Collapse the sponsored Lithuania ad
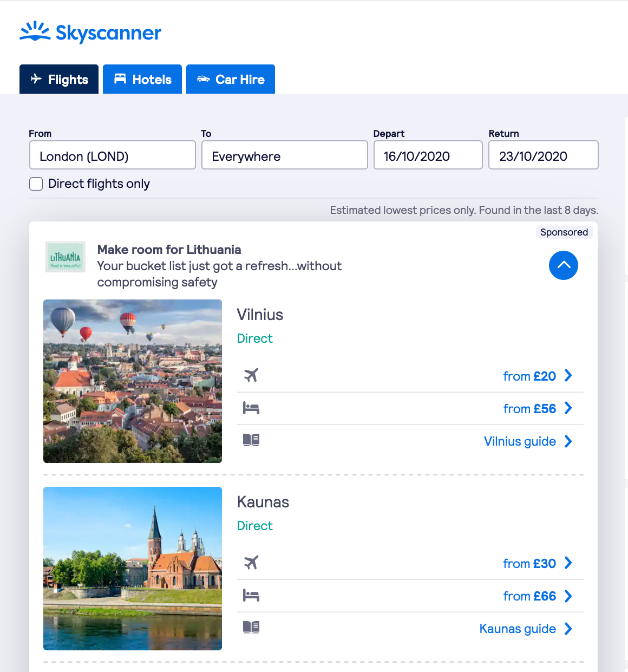The image size is (628, 672). (564, 265)
